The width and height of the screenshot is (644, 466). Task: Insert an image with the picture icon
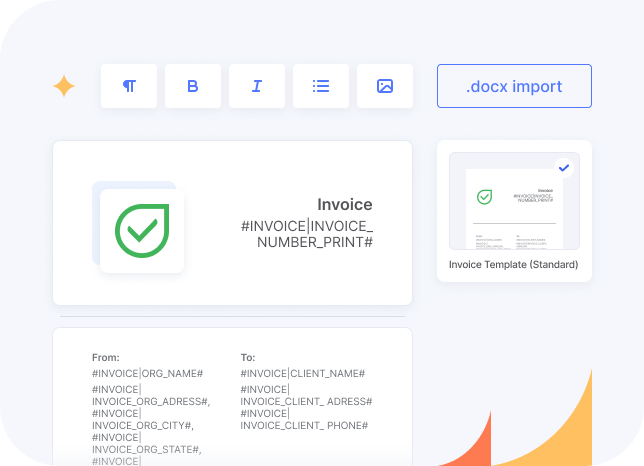pyautogui.click(x=385, y=86)
